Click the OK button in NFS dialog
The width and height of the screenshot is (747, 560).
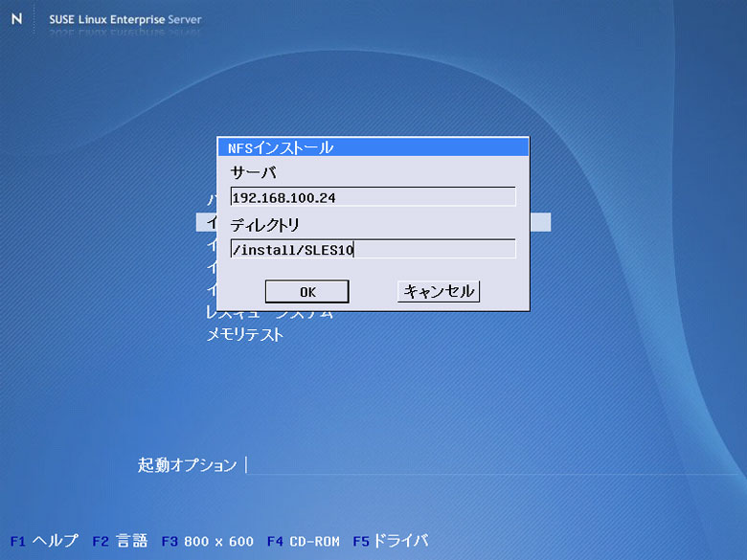(306, 291)
